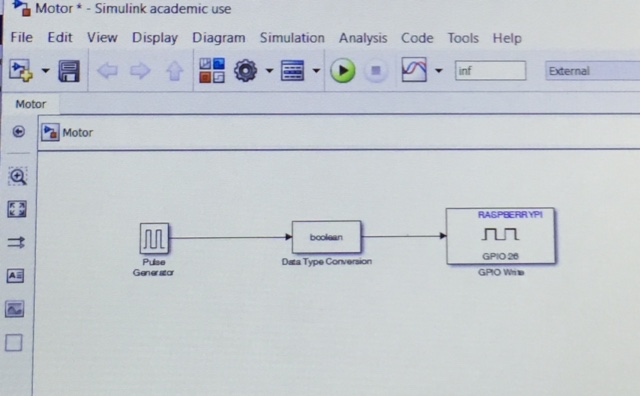The width and height of the screenshot is (640, 396).
Task: Open the Model Explorer icon
Action: [292, 71]
